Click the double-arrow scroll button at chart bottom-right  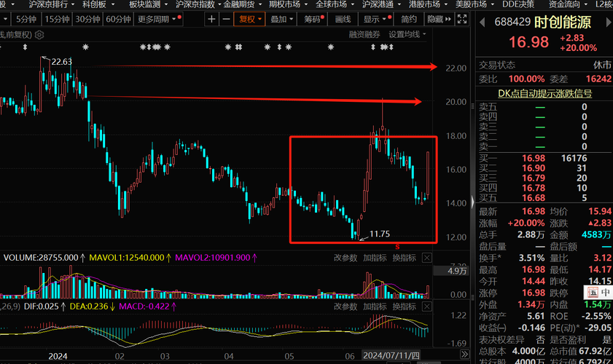tap(464, 355)
